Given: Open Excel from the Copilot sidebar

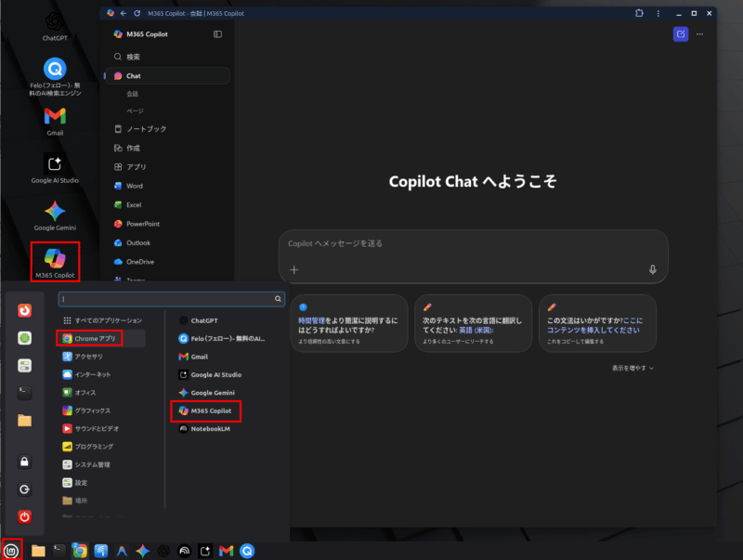Looking at the screenshot, I should click(134, 204).
